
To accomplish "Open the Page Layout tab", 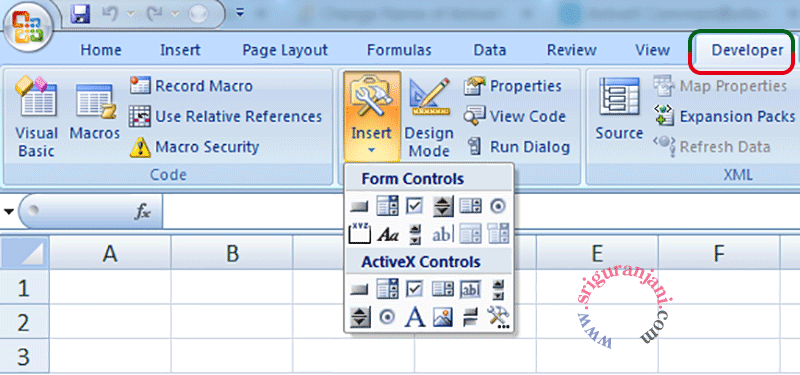I will pos(285,51).
